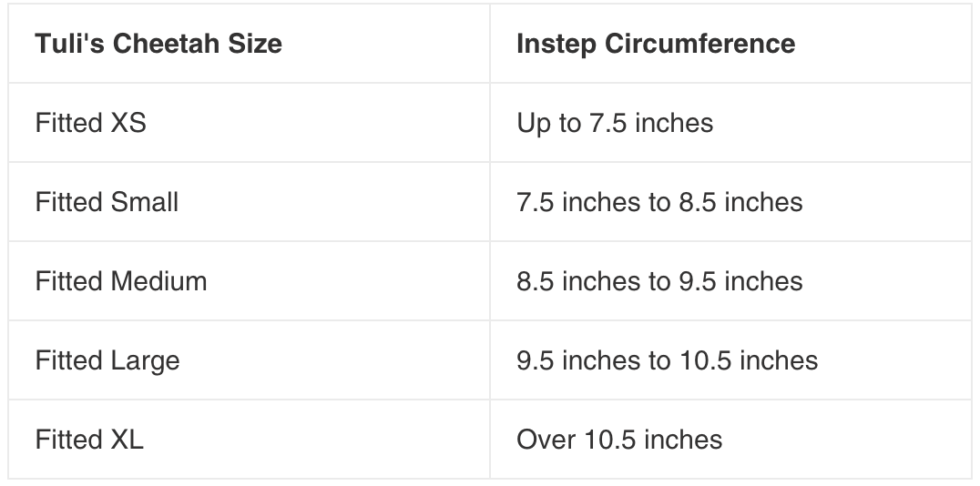The height and width of the screenshot is (486, 980).
Task: Click the 8.5 inches to 9.5 inches cell
Action: 659,281
